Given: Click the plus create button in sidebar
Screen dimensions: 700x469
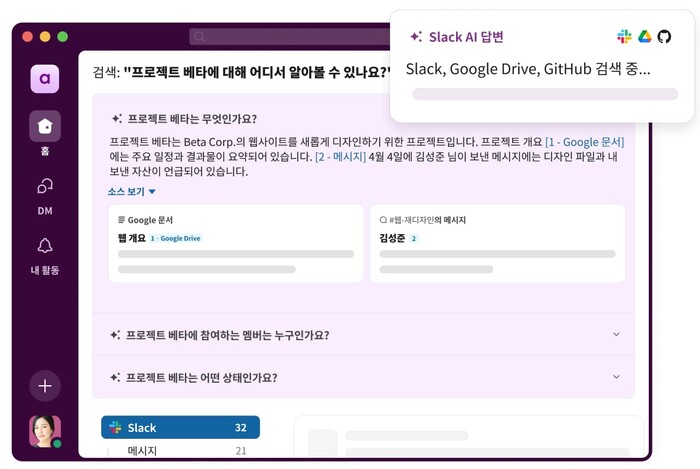Looking at the screenshot, I should coord(45,386).
